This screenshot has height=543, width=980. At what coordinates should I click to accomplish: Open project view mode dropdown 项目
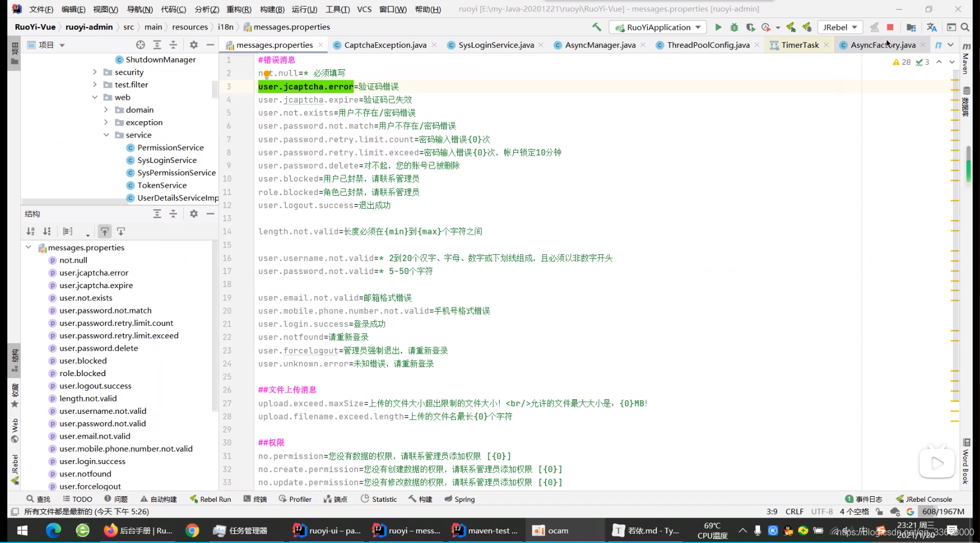tap(46, 45)
